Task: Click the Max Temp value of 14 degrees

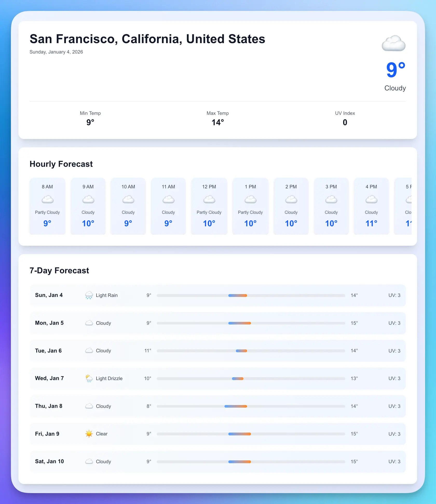Action: [x=217, y=122]
